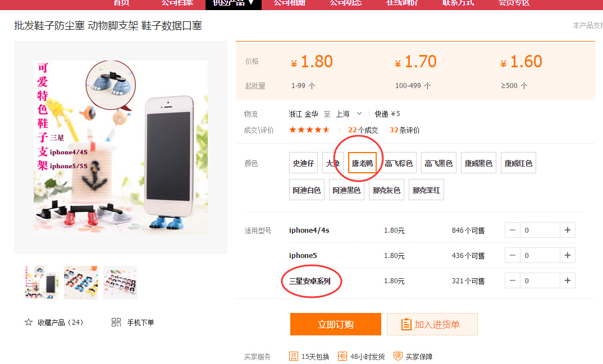This screenshot has width=603, height=364.
Task: Click the 立即订购 button
Action: click(x=336, y=324)
